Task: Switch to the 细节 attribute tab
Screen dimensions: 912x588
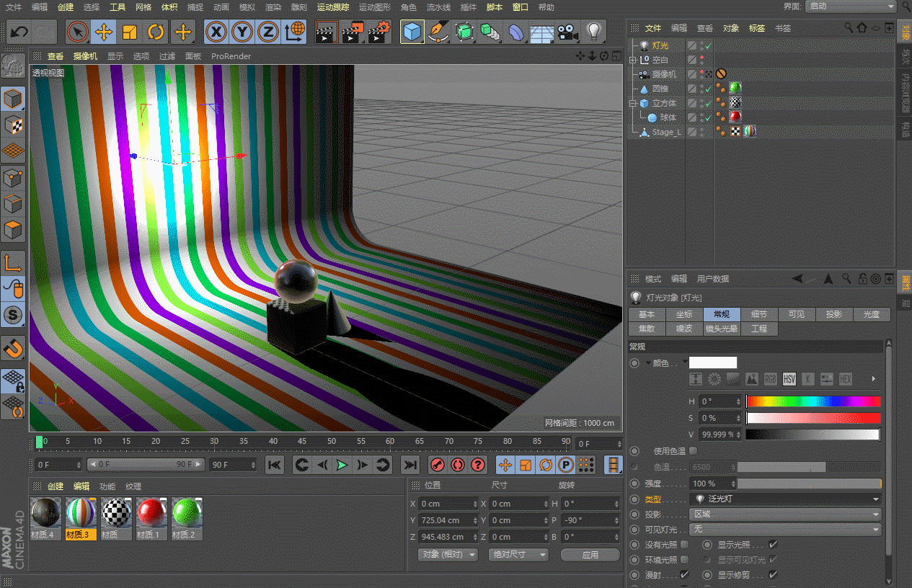Action: pyautogui.click(x=758, y=314)
